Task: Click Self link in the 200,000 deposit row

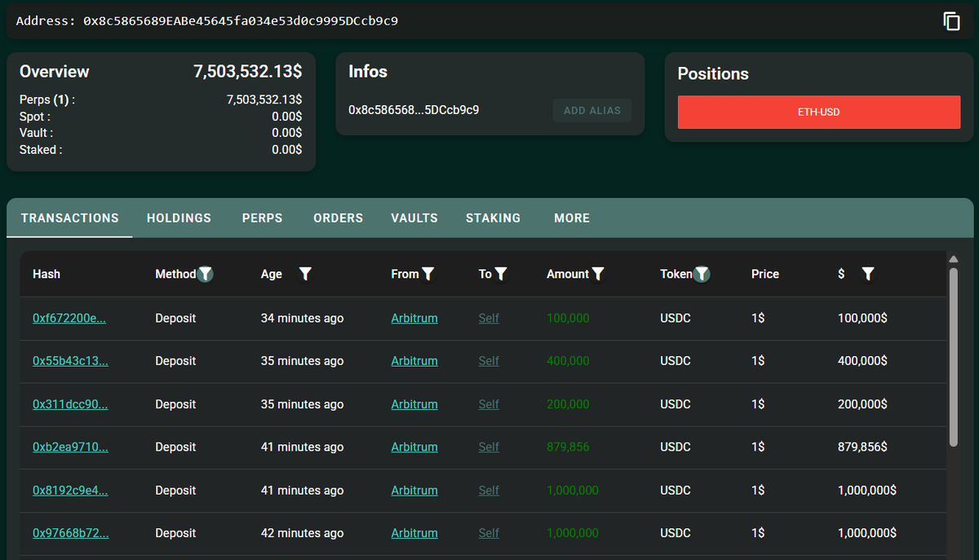Action: [489, 403]
